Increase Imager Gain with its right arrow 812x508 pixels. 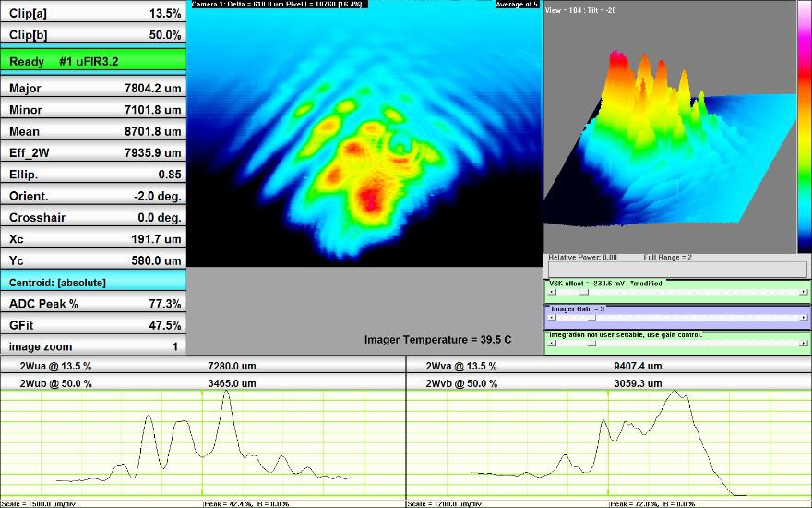pos(806,317)
